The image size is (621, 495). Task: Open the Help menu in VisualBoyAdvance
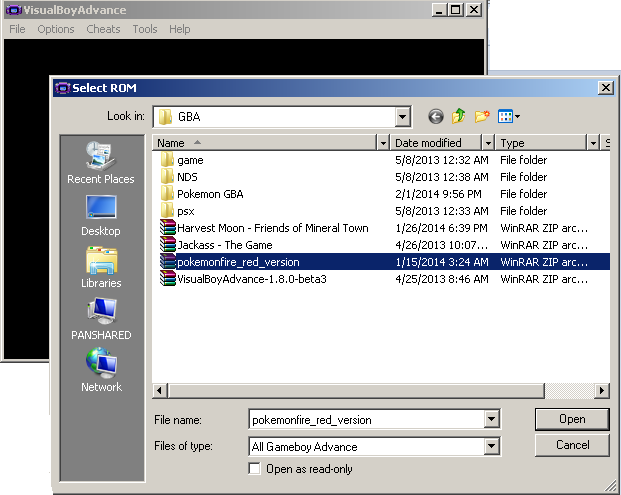[179, 29]
